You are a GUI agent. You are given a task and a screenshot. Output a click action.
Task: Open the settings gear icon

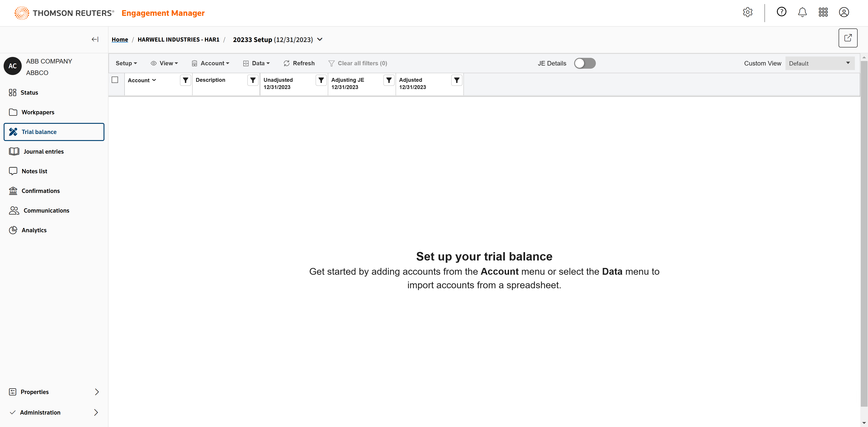pos(747,12)
